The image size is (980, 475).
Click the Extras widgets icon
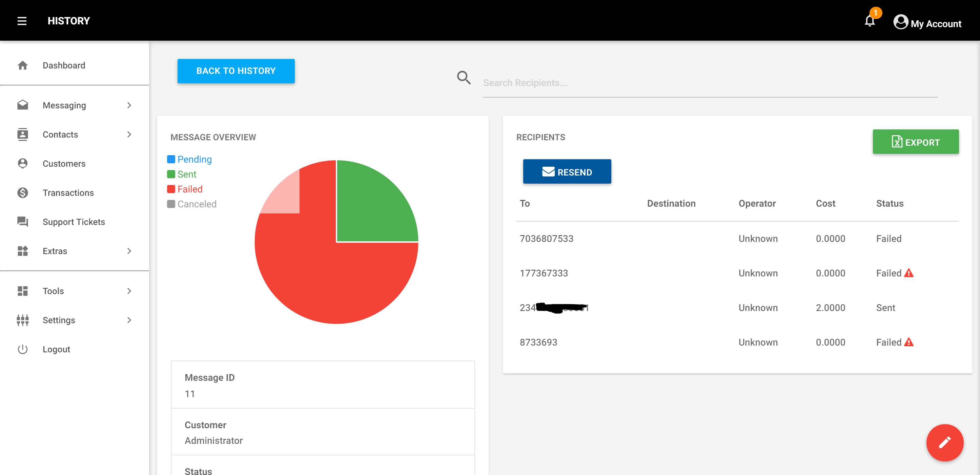[22, 251]
